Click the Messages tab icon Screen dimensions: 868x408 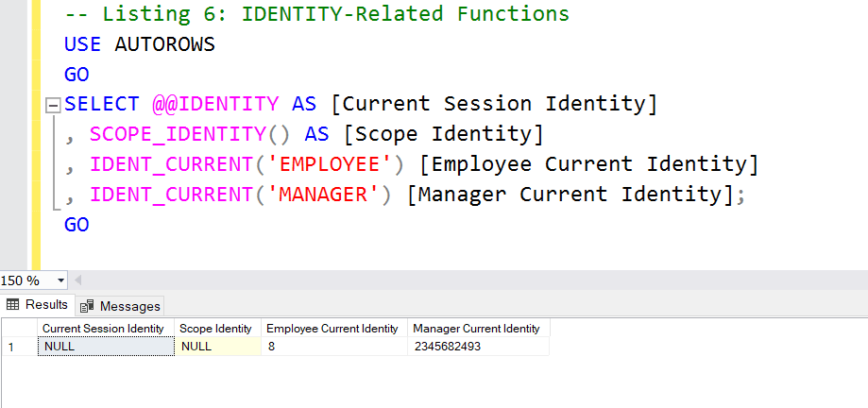click(88, 306)
